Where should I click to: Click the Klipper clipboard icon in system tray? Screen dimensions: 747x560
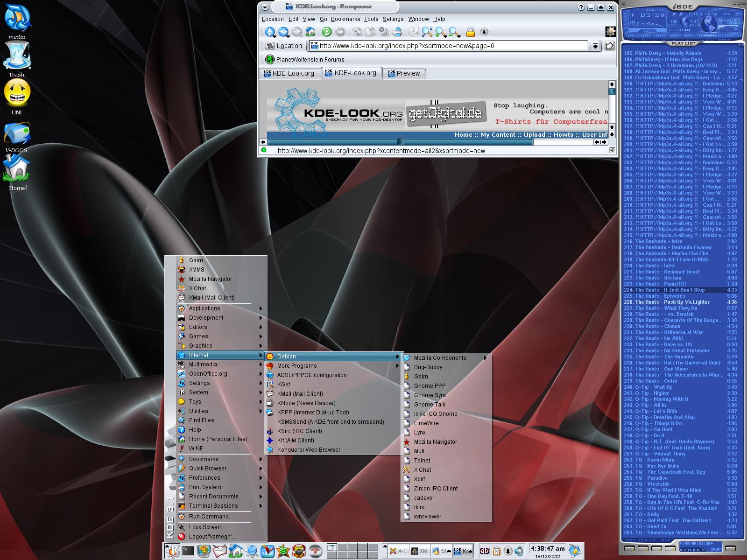click(496, 551)
